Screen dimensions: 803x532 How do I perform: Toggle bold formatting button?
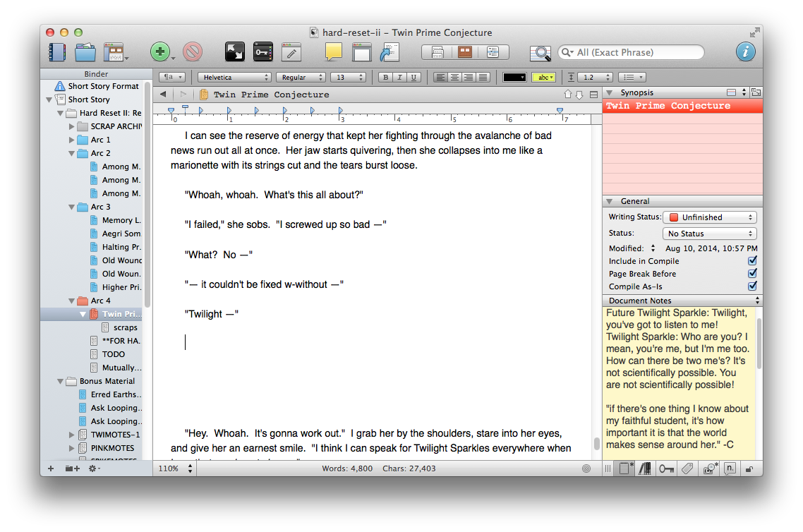coord(385,78)
